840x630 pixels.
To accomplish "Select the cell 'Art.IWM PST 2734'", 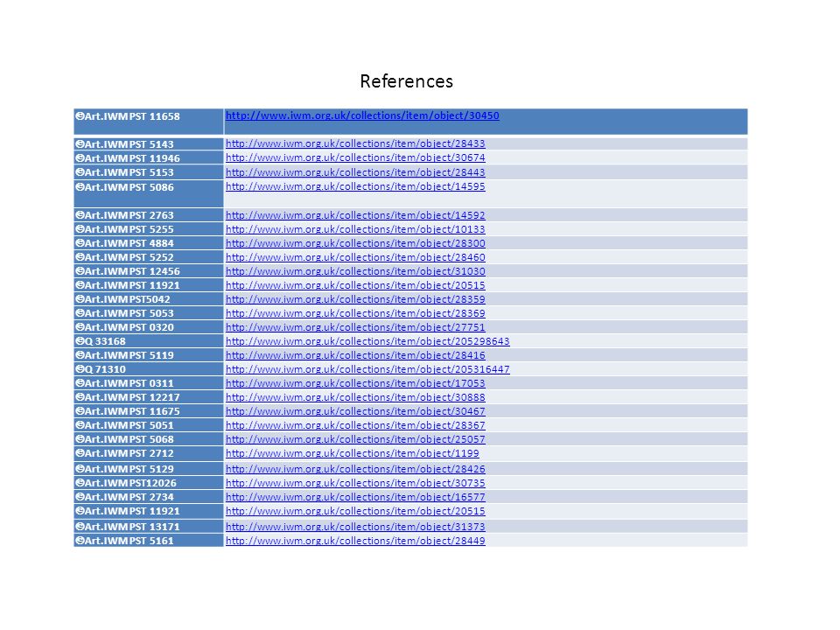I will [149, 497].
